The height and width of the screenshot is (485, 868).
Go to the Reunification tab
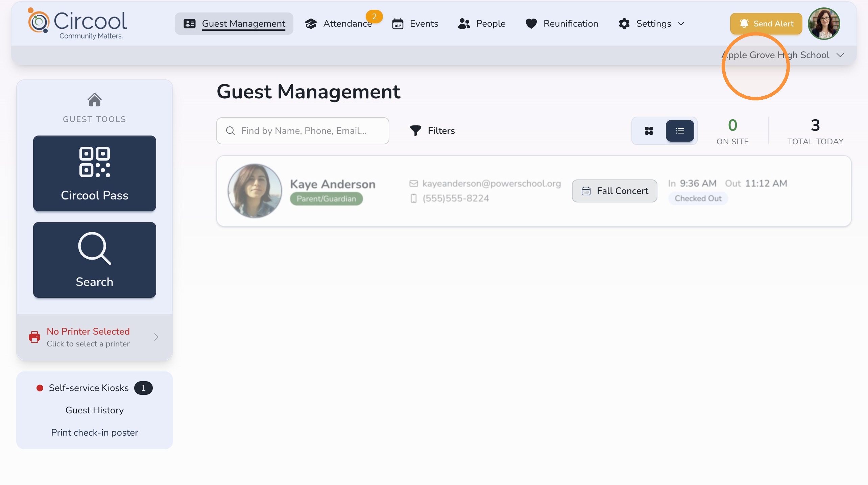coord(562,24)
